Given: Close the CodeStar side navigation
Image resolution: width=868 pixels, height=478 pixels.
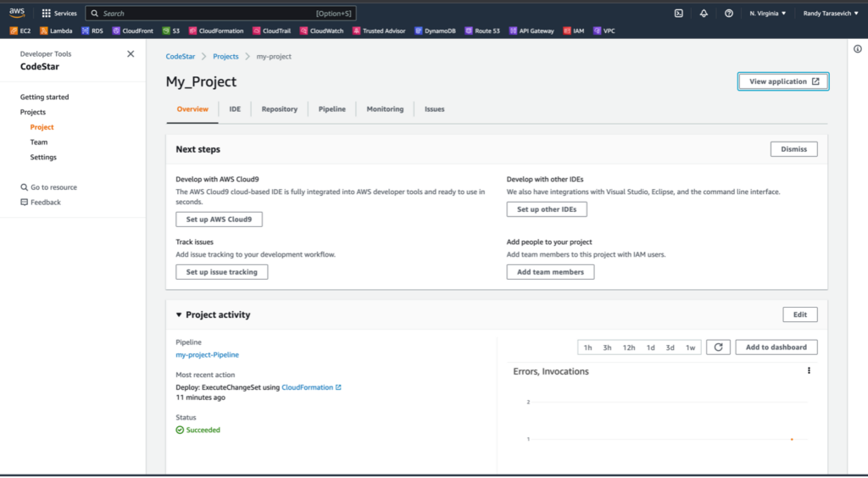Looking at the screenshot, I should click(131, 53).
